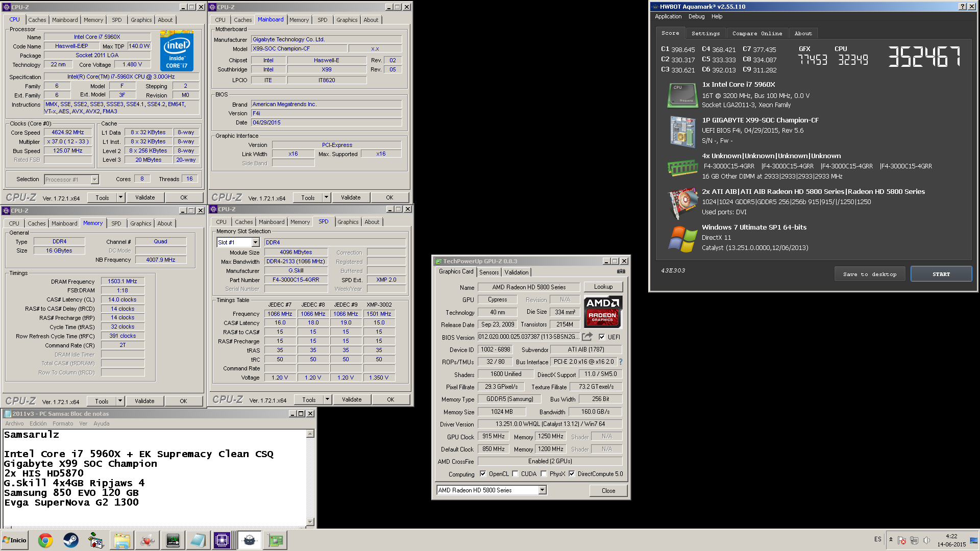Click the Part Number field F4-3000C15-4GRR
This screenshot has width=980, height=551.
pos(296,280)
